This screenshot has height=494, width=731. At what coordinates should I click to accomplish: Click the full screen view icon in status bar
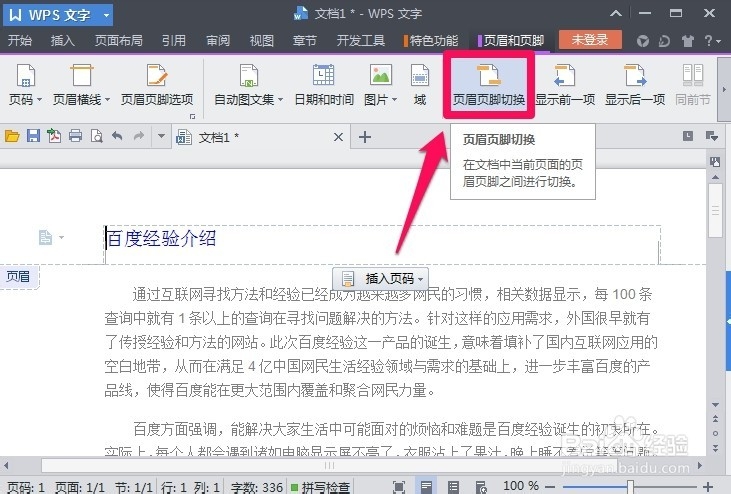[399, 487]
